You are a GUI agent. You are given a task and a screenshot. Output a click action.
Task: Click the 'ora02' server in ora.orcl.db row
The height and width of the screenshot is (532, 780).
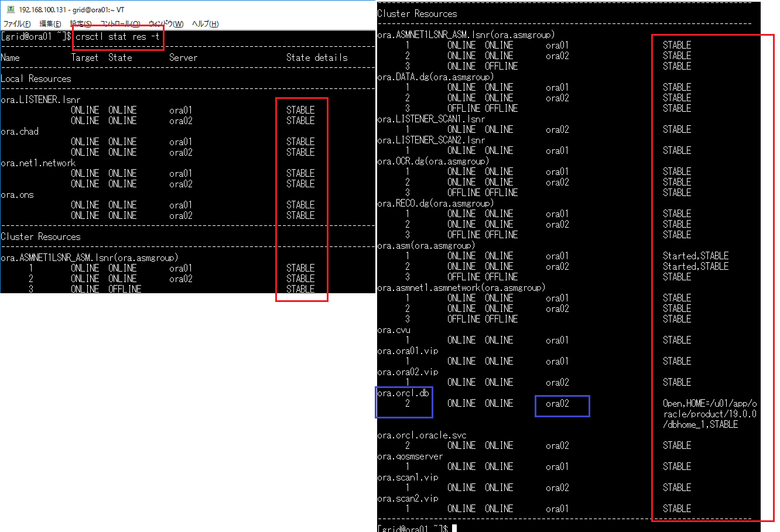[x=557, y=403]
